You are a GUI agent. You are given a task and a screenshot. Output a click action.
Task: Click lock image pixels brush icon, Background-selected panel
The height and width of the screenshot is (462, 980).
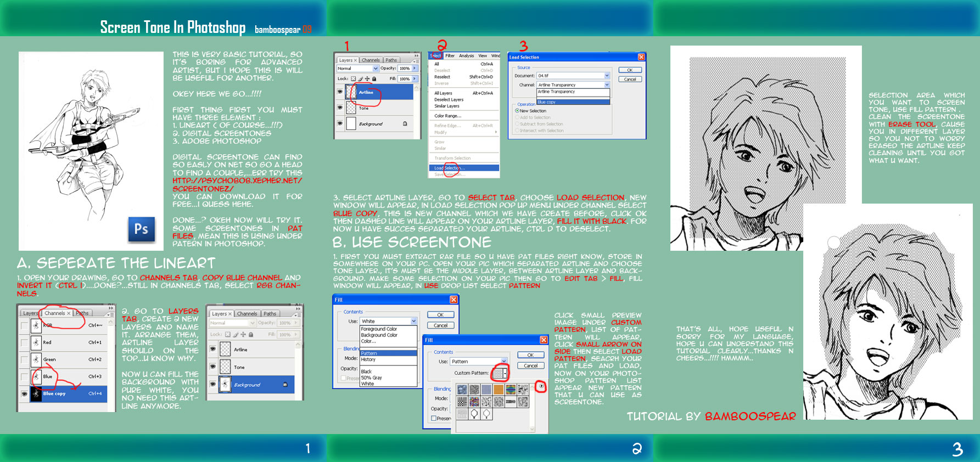pyautogui.click(x=236, y=334)
